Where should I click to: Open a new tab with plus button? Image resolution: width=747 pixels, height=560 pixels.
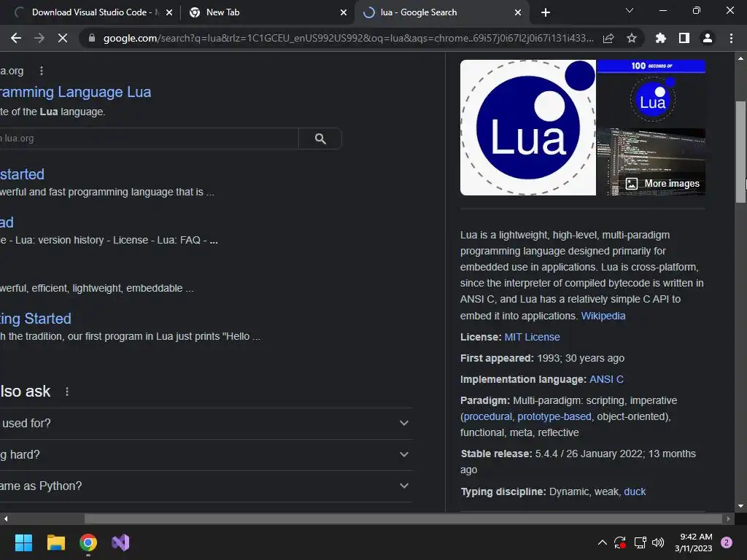546,12
